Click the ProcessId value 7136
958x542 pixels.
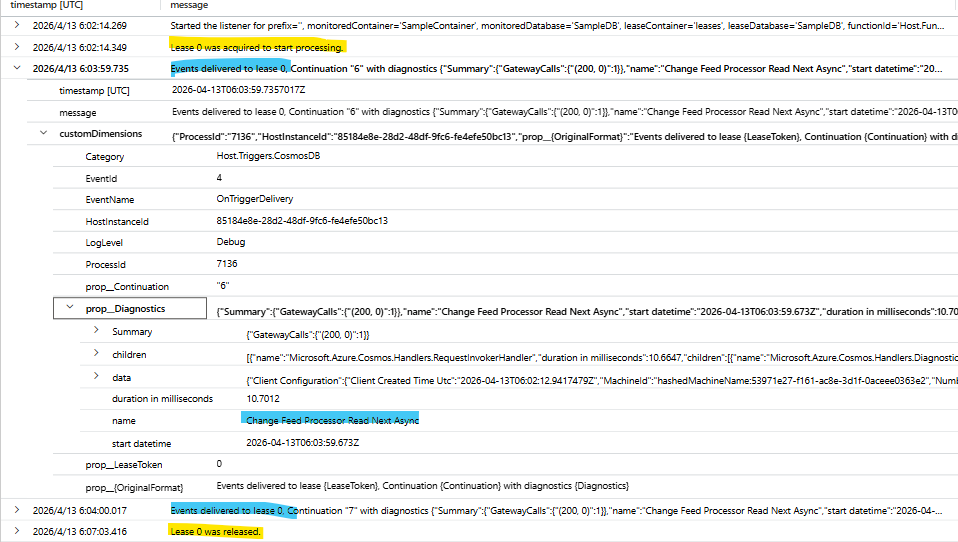pyautogui.click(x=228, y=265)
